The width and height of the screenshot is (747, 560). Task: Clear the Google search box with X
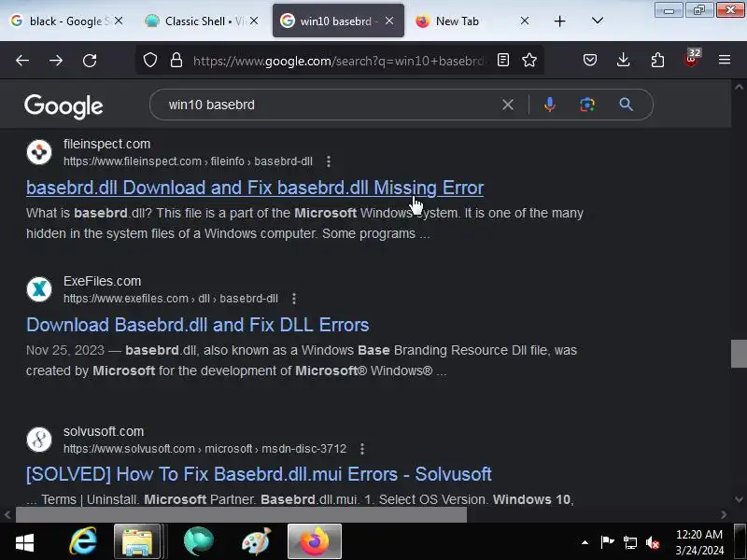coord(508,105)
